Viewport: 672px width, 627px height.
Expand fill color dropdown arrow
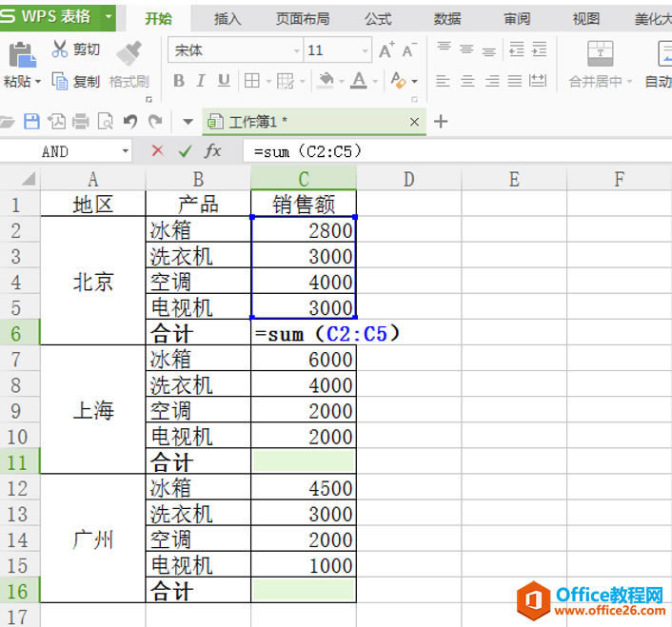pyautogui.click(x=342, y=81)
